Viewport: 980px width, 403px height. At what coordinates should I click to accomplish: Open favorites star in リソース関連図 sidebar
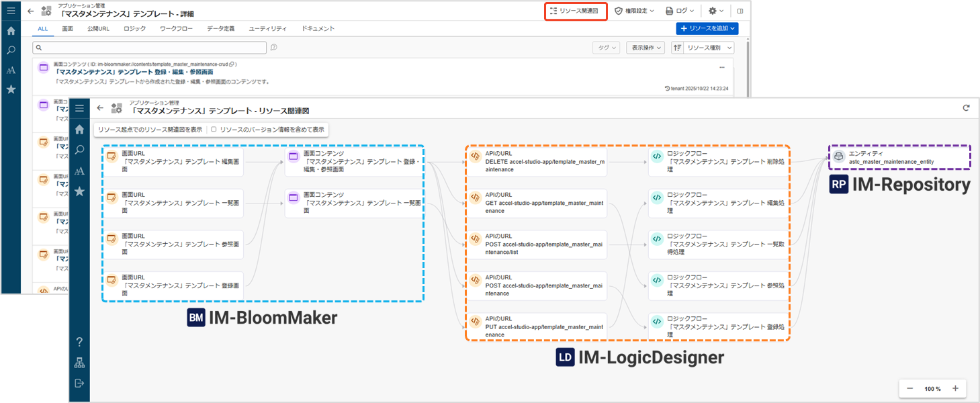click(x=79, y=191)
